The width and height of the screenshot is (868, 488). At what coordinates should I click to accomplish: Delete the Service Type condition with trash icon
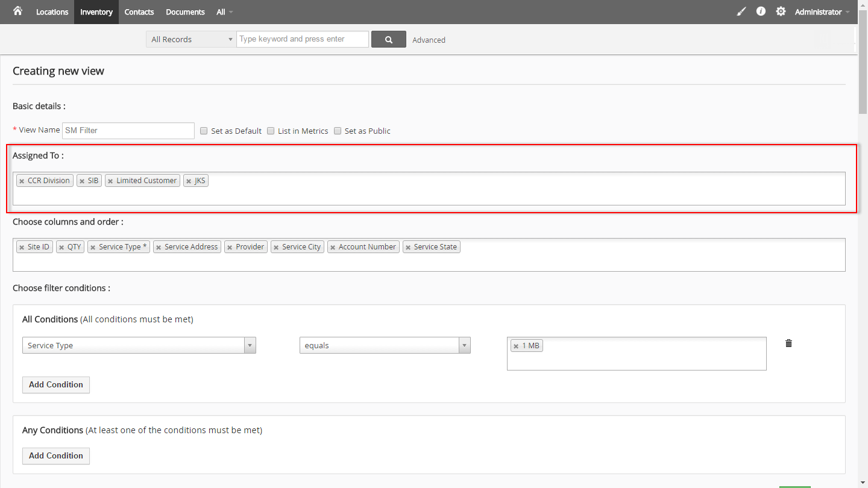coord(788,343)
